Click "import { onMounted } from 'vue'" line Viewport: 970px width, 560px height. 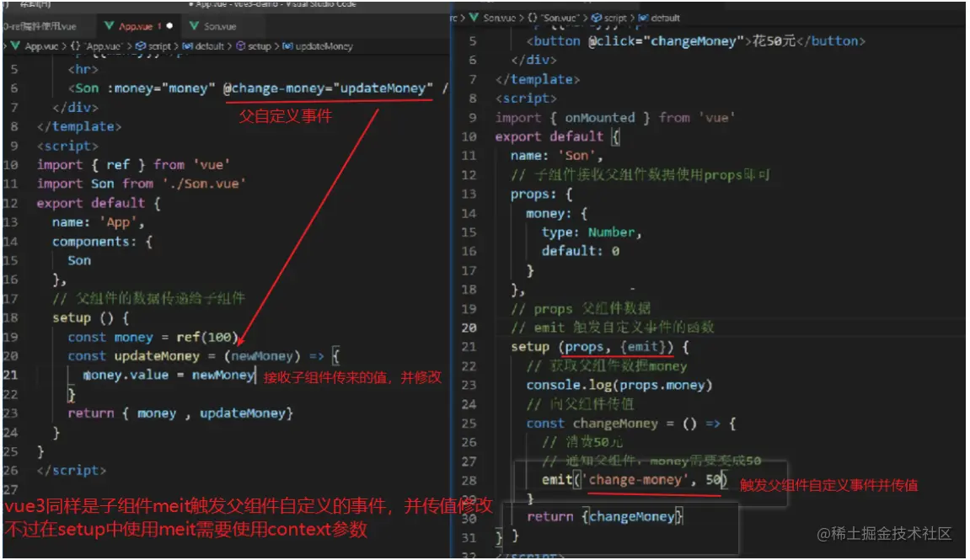pos(615,117)
